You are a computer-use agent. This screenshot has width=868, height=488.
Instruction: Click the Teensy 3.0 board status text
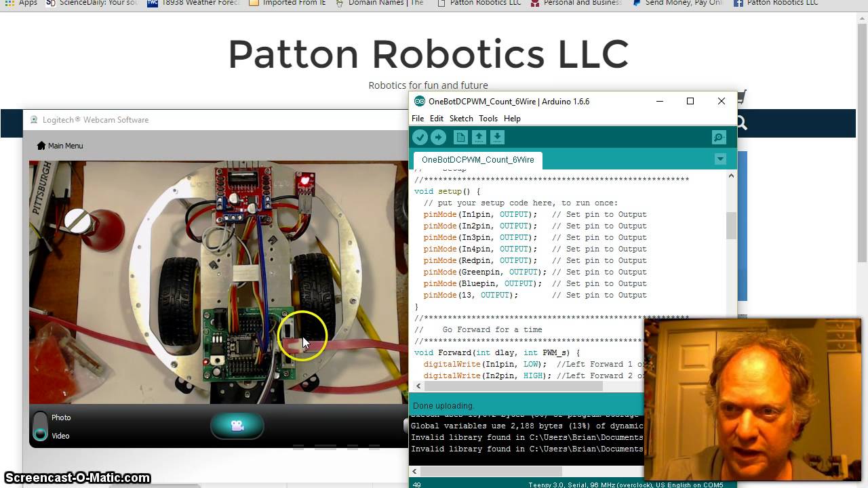click(x=625, y=485)
